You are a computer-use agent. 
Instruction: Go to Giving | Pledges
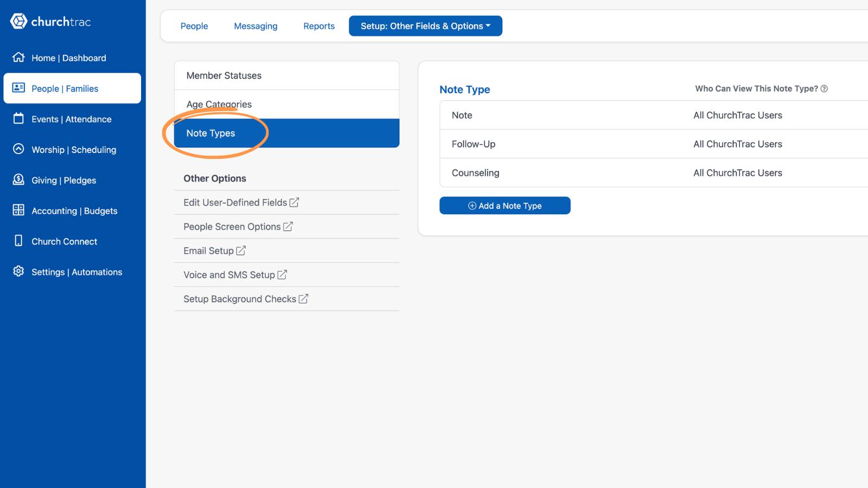pyautogui.click(x=72, y=181)
